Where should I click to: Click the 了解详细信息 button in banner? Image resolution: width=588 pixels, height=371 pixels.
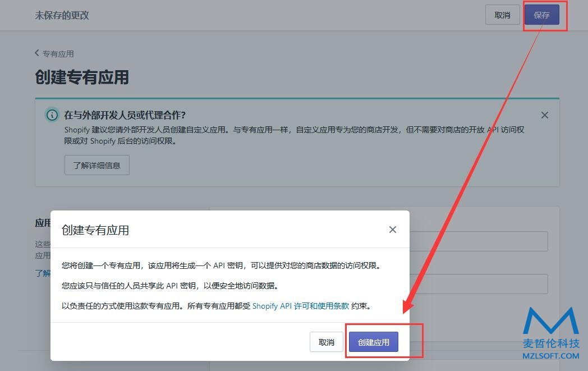click(97, 165)
